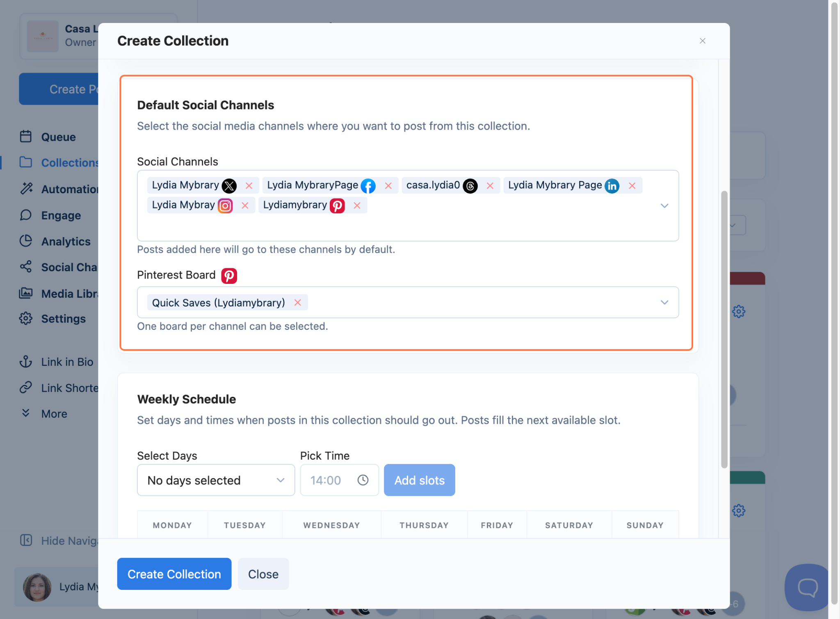Remove Quick Saves Pinterest board selection
The height and width of the screenshot is (619, 840).
click(x=298, y=303)
